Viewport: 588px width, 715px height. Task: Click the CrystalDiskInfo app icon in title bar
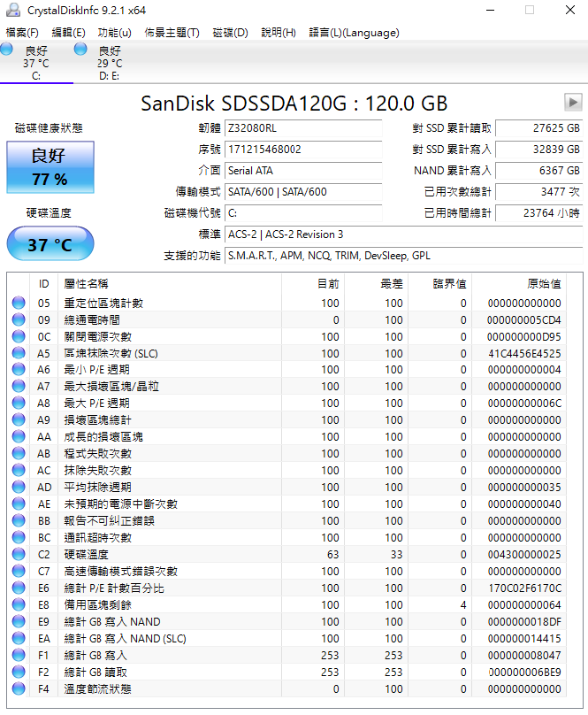13,10
